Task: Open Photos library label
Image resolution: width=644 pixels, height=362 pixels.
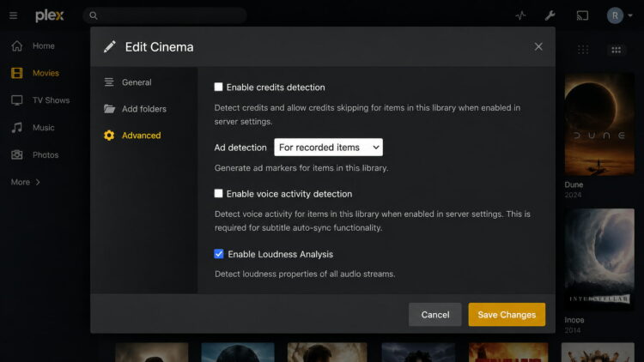Action: 46,154
